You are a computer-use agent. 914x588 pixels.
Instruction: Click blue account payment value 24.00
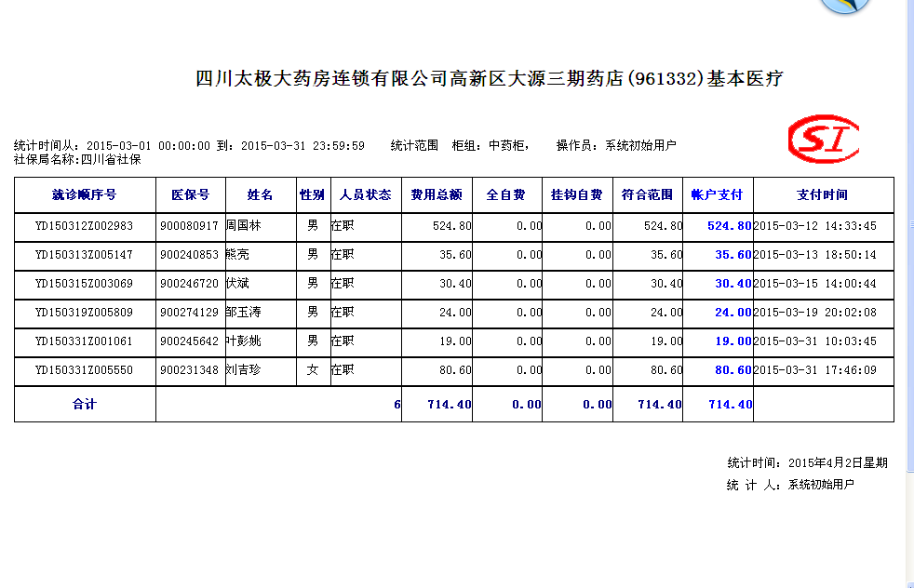click(x=733, y=313)
